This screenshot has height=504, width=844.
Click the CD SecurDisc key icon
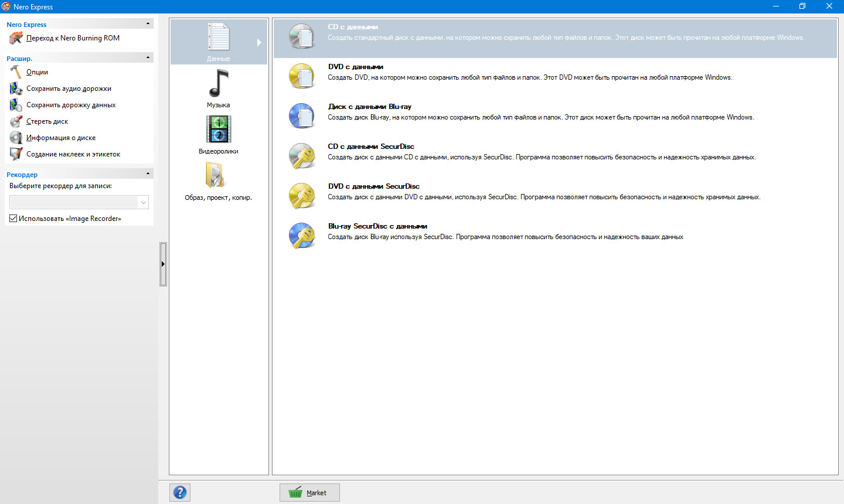coord(302,156)
